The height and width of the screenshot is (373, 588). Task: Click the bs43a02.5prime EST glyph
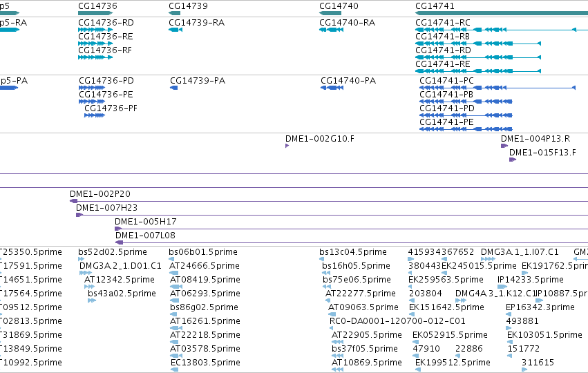click(92, 300)
